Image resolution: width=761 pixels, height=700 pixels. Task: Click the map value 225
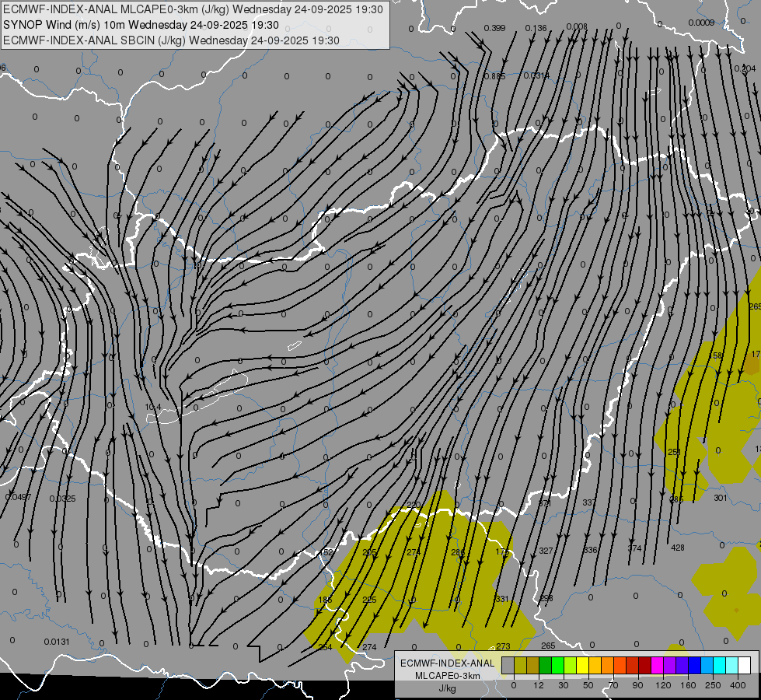369,600
